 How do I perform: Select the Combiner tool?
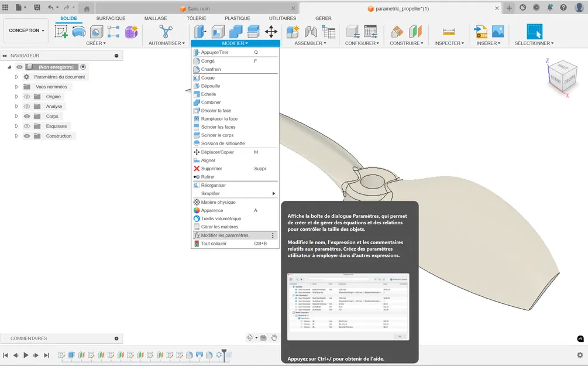coord(209,102)
